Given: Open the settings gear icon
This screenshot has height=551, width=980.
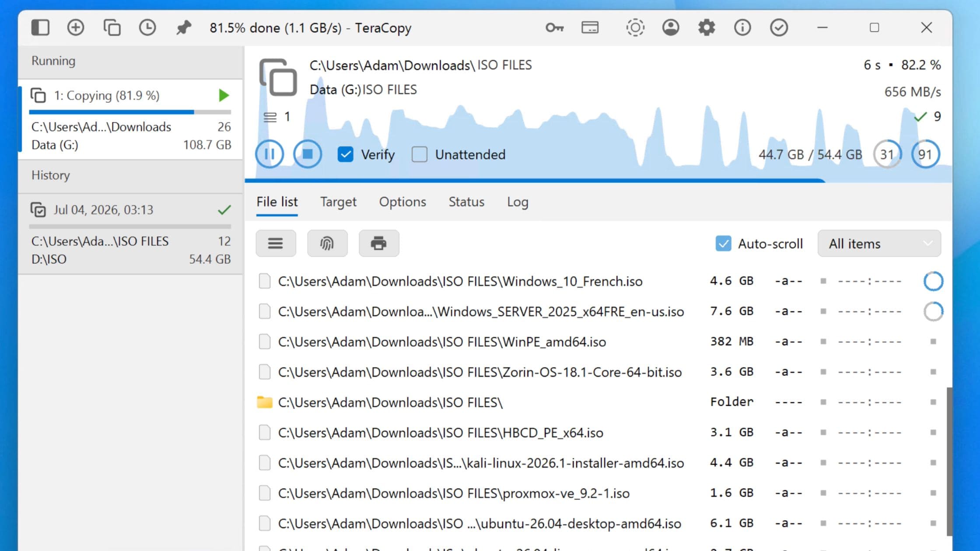Looking at the screenshot, I should pos(707,28).
